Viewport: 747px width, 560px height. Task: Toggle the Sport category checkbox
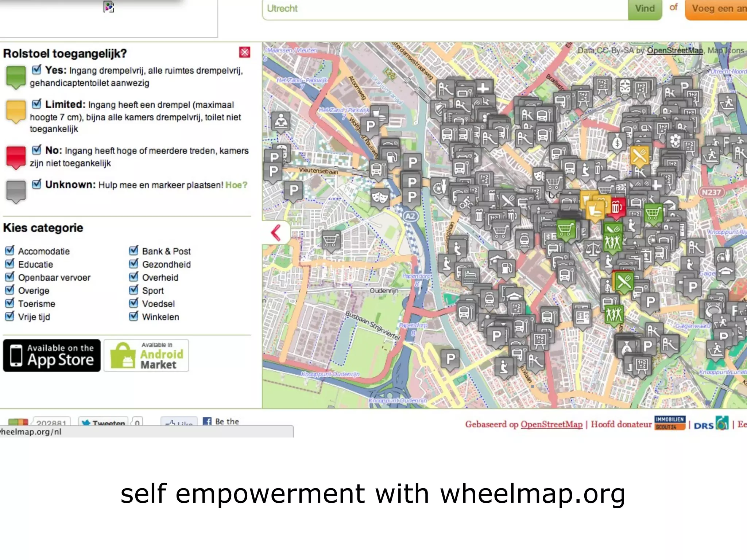[134, 290]
